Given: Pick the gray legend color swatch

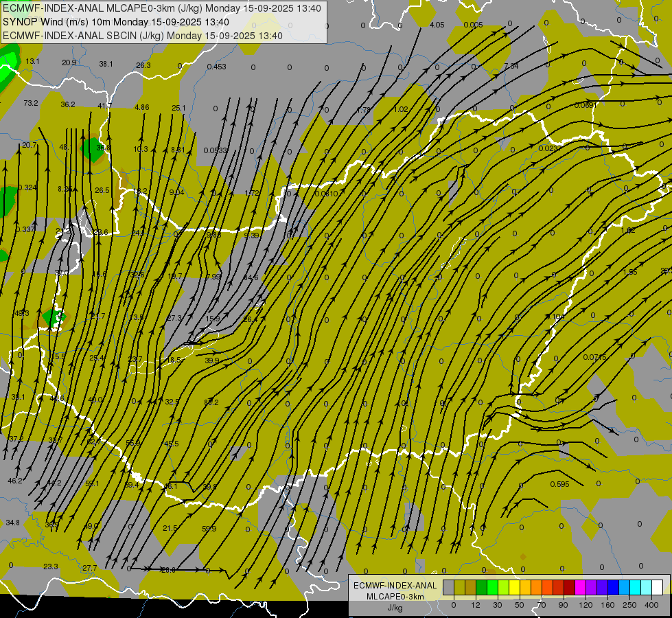Looking at the screenshot, I should 449,587.
